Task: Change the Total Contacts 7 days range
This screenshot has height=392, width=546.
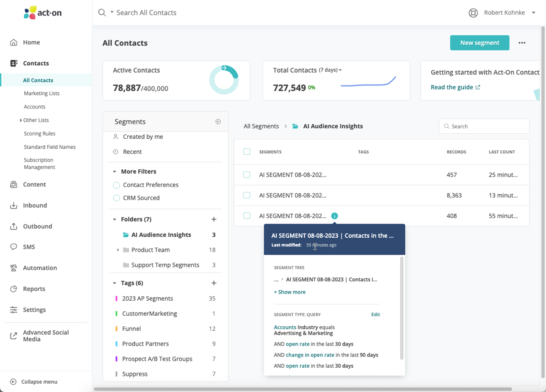Action: coord(330,70)
